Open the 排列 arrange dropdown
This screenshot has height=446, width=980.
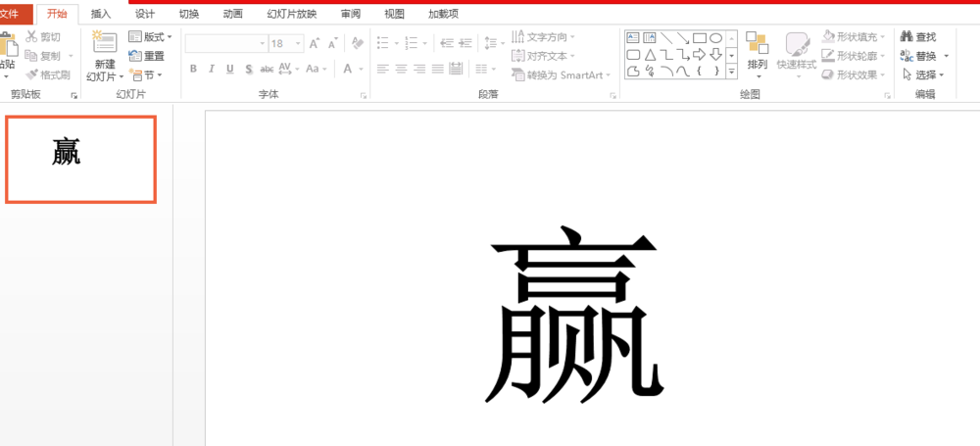point(758,56)
